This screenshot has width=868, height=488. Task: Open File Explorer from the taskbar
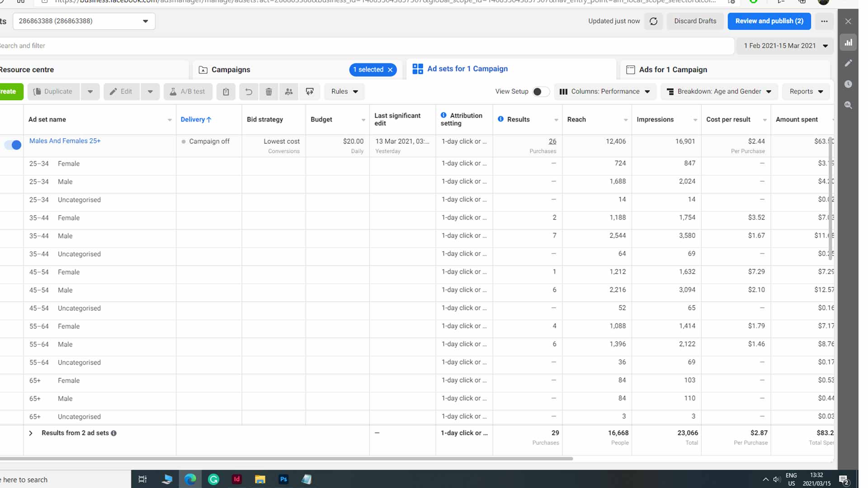point(260,479)
